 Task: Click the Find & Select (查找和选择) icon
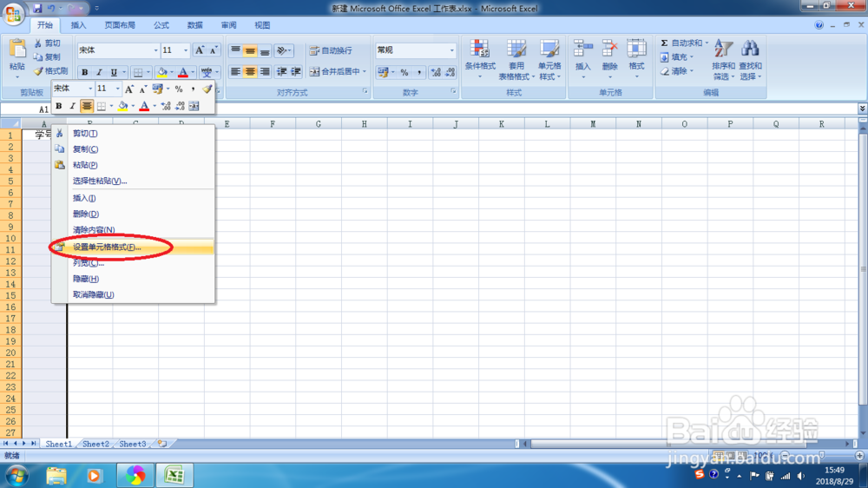(750, 49)
